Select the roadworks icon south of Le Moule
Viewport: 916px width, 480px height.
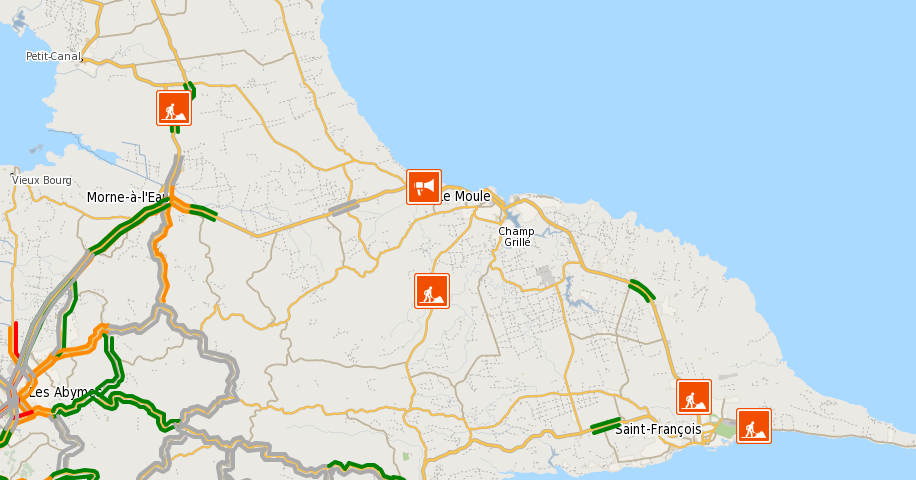[x=432, y=291]
